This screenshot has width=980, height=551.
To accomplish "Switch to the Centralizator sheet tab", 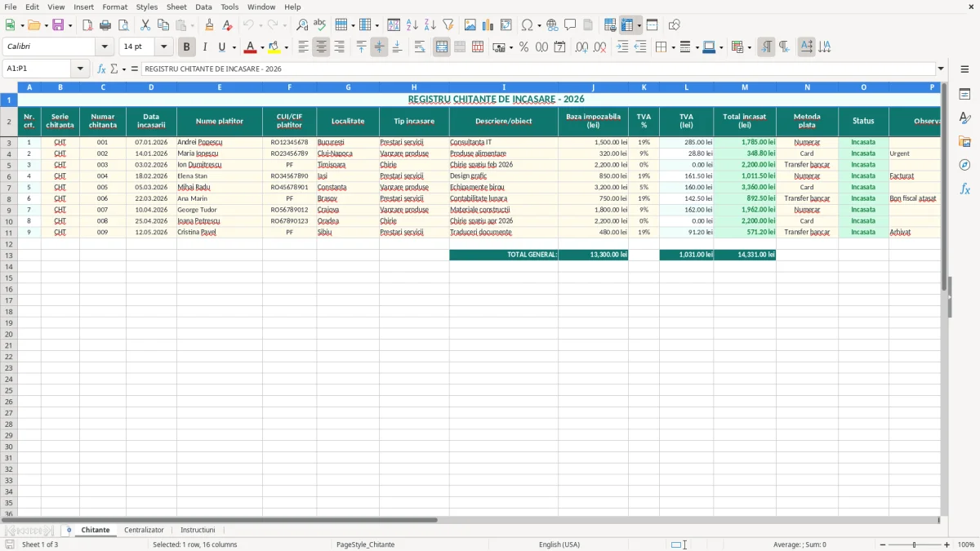I will point(144,530).
